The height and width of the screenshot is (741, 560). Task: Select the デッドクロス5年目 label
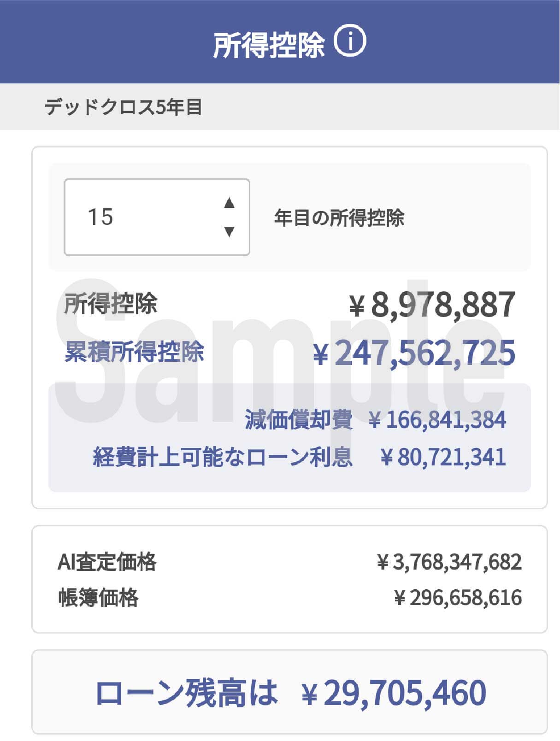123,107
